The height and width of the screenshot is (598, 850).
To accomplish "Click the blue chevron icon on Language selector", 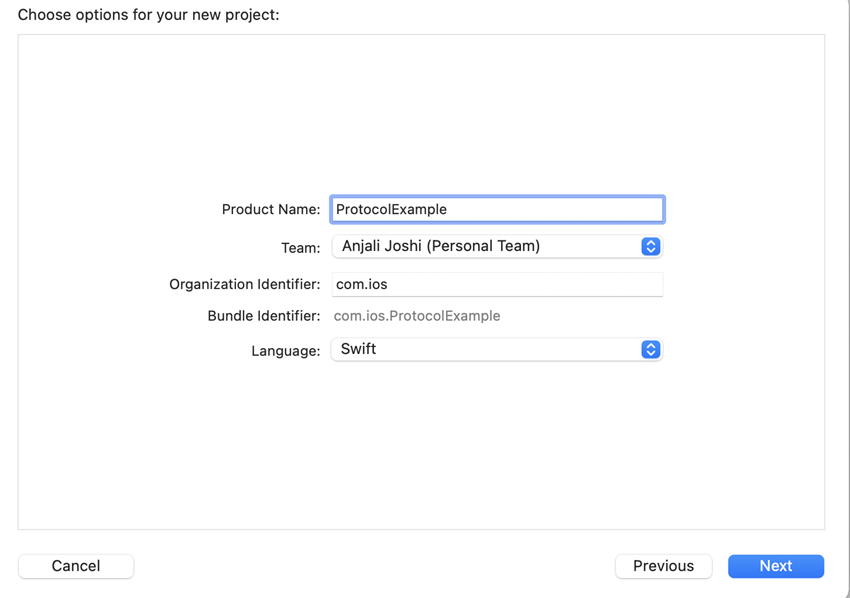I will (x=651, y=349).
